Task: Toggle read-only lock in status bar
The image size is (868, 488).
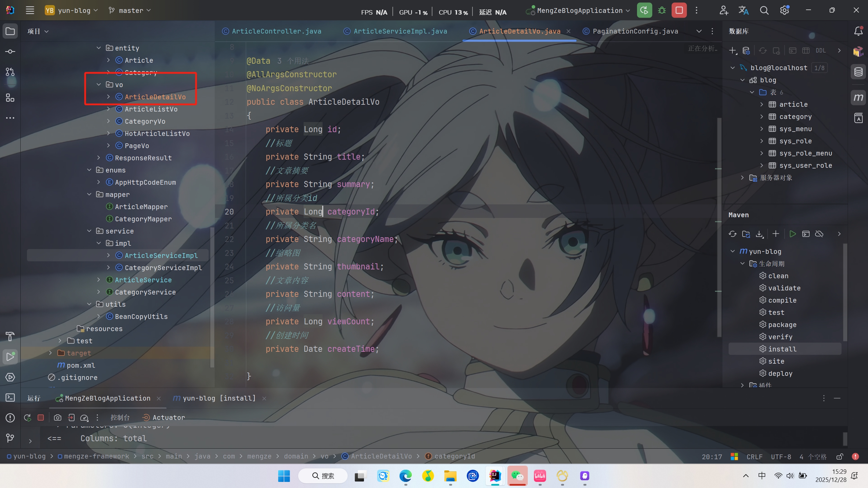Action: (840, 456)
